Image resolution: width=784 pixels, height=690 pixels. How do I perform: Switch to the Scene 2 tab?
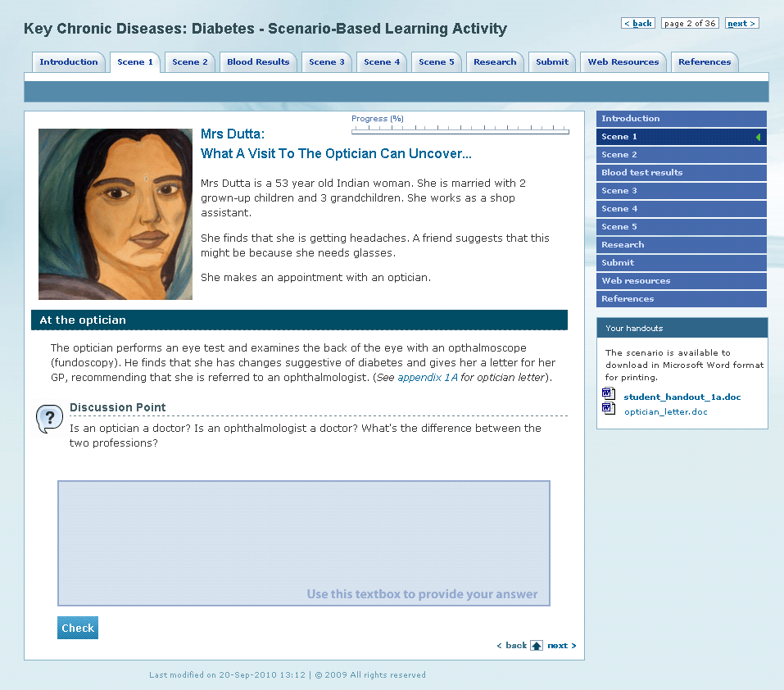tap(190, 62)
